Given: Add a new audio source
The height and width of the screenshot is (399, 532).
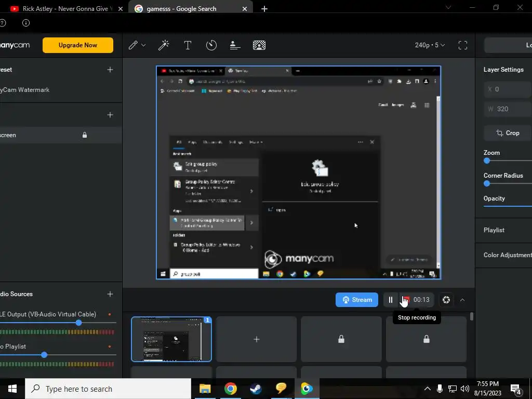Looking at the screenshot, I should [110, 294].
